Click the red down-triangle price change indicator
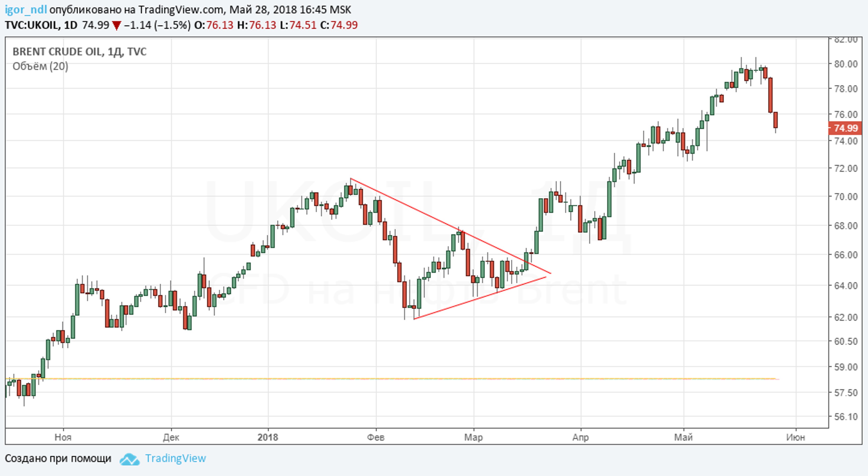This screenshot has width=868, height=476. (116, 26)
